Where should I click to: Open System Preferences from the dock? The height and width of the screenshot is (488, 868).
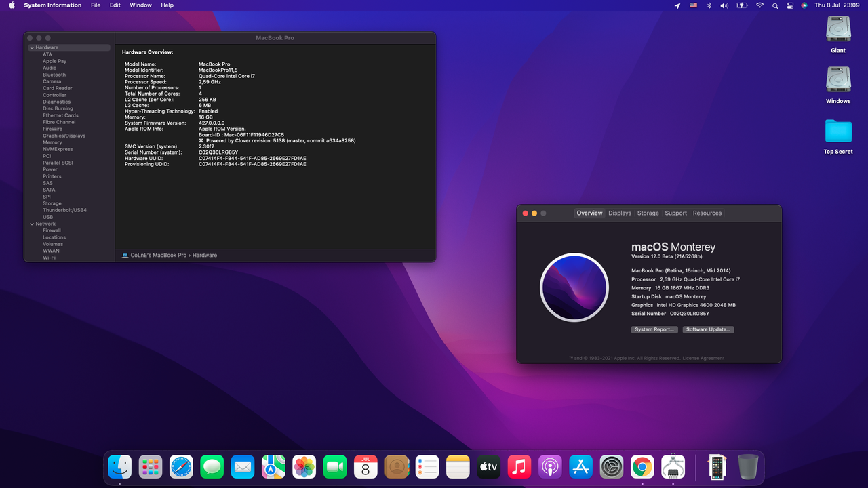612,466
